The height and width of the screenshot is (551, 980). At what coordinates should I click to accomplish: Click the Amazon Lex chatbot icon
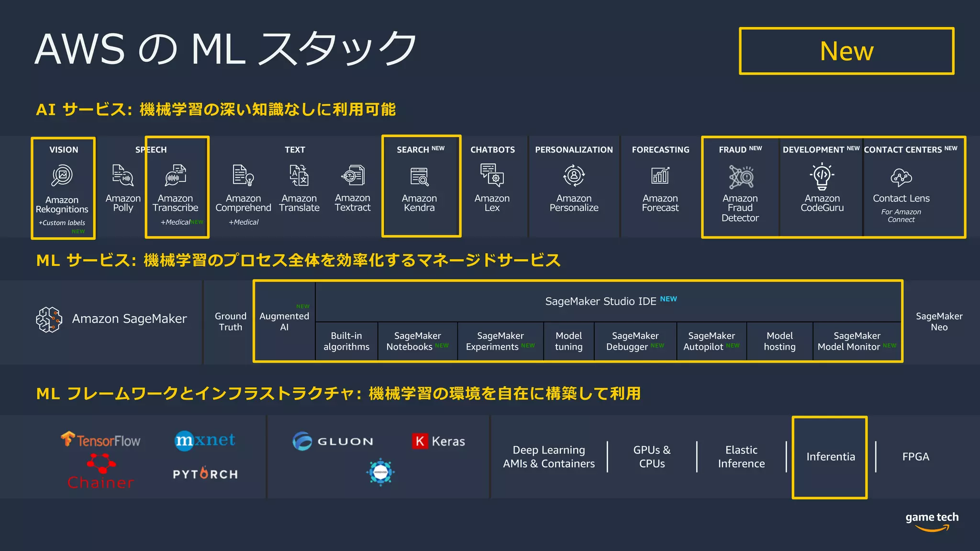(x=492, y=175)
